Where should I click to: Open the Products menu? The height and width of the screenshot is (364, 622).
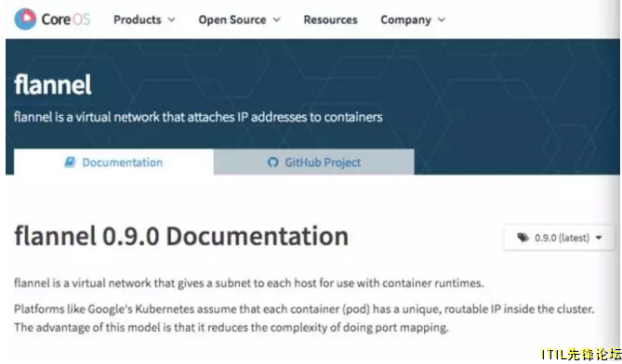143,19
